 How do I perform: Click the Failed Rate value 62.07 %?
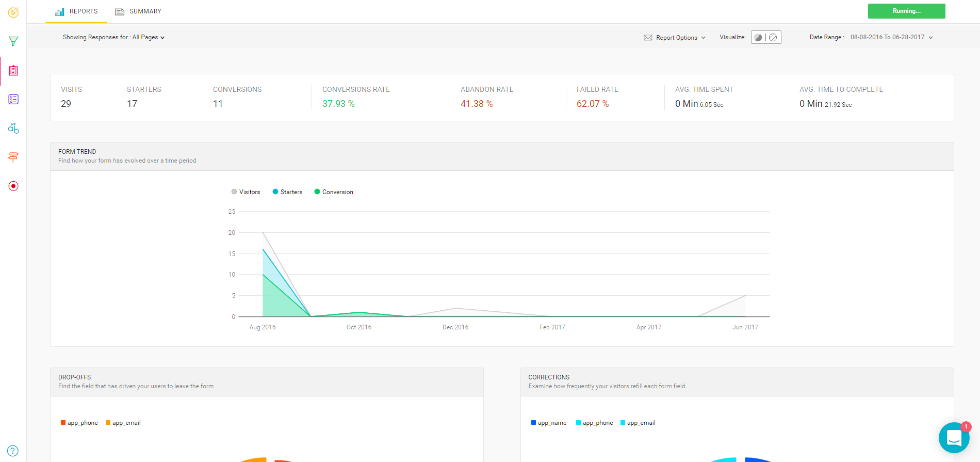(593, 104)
